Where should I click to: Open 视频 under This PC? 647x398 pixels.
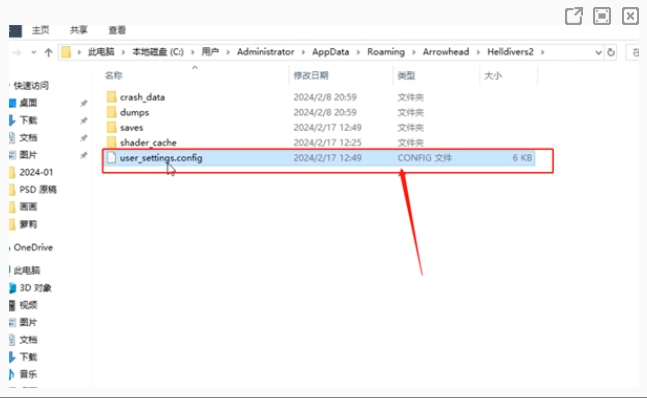(28, 305)
